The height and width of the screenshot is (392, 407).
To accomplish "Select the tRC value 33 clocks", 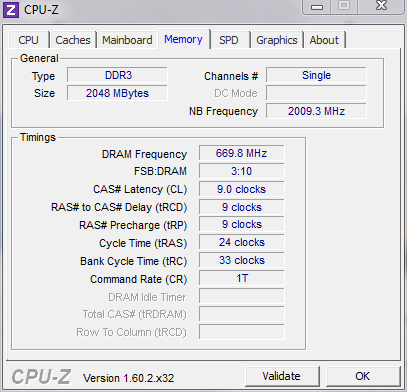I will click(242, 260).
